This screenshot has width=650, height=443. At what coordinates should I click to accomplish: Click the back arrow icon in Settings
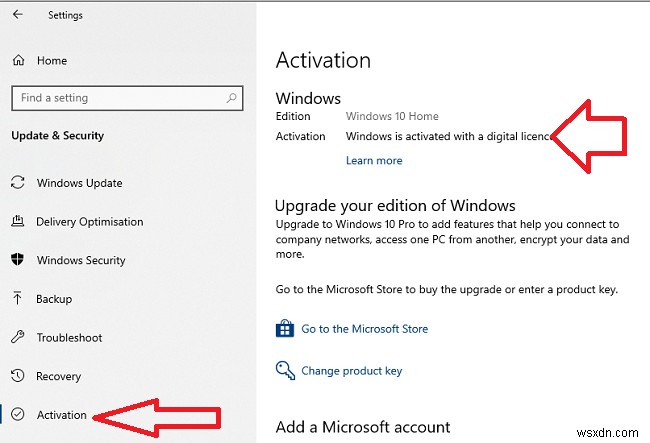(18, 15)
